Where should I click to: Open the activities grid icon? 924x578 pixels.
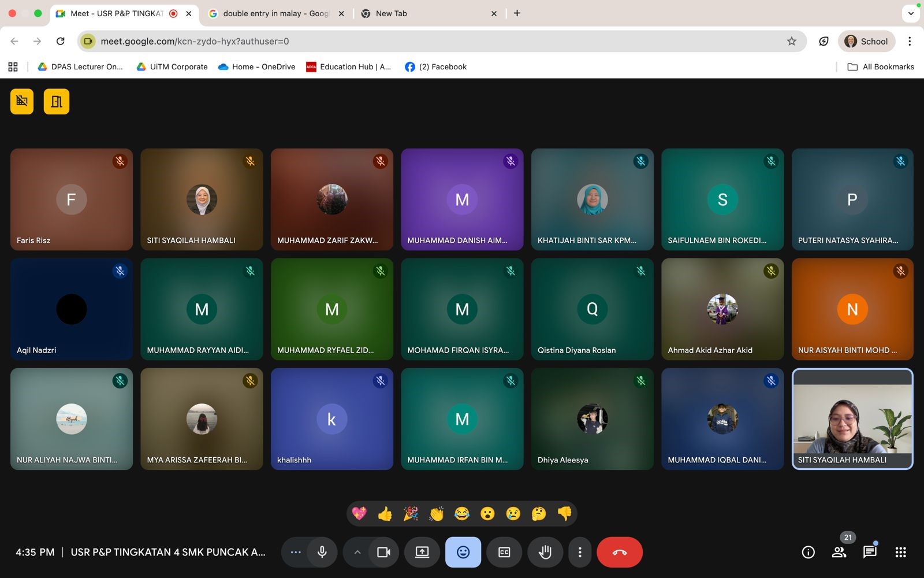coord(900,552)
